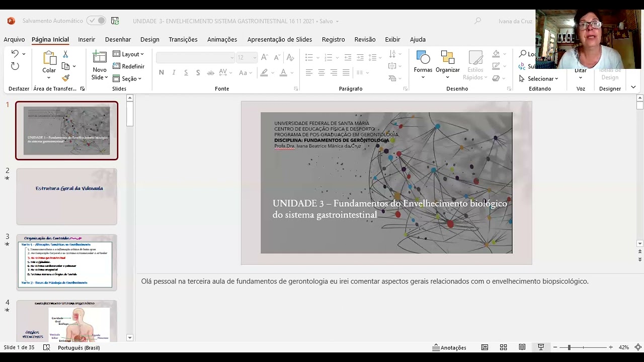The image size is (644, 362).
Task: Open the font size 12 dropdown
Action: (x=254, y=58)
